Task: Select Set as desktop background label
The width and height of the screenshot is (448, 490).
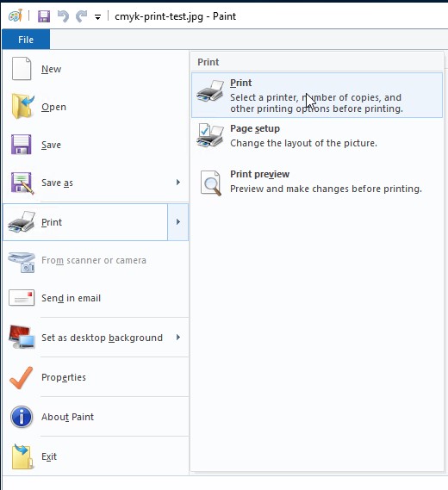Action: 102,338
